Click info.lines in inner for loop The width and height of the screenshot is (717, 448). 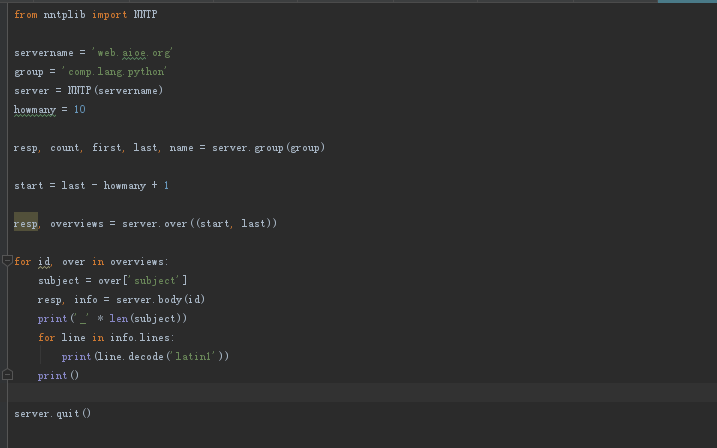click(x=140, y=338)
